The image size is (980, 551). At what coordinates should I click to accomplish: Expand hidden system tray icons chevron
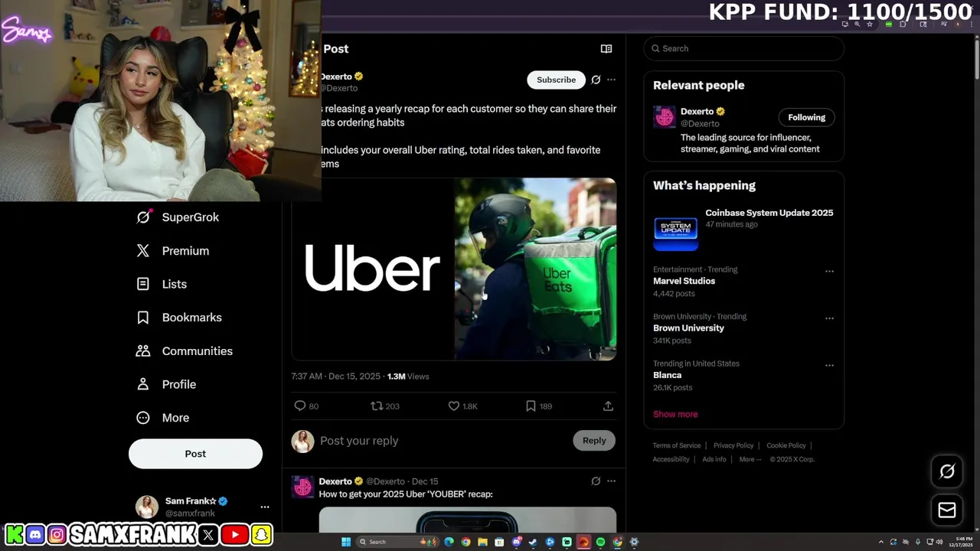pos(881,542)
